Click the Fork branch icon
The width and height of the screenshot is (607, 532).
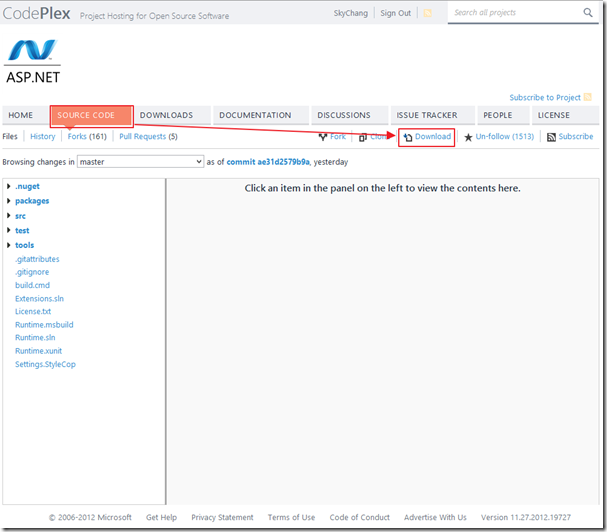[323, 137]
